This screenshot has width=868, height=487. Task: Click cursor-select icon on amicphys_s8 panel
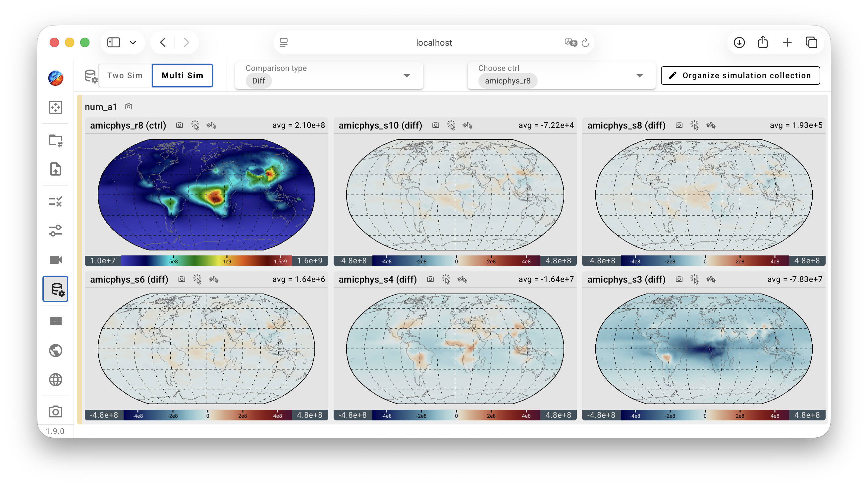[x=695, y=125]
